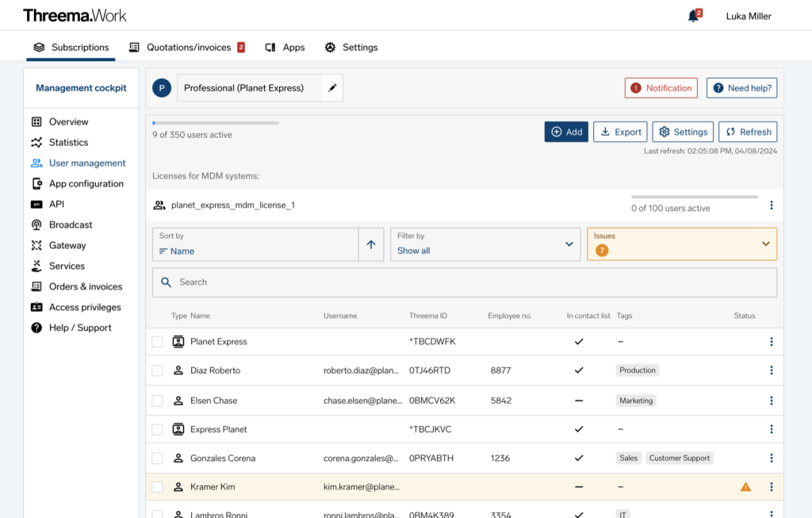Open the API section from sidebar
The height and width of the screenshot is (518, 812).
[x=35, y=204]
